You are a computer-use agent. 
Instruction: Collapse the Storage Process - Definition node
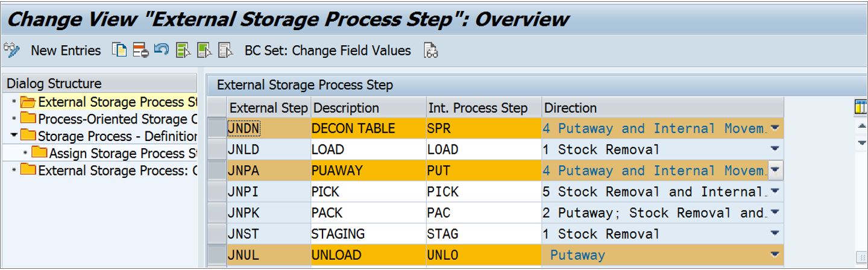pos(14,136)
